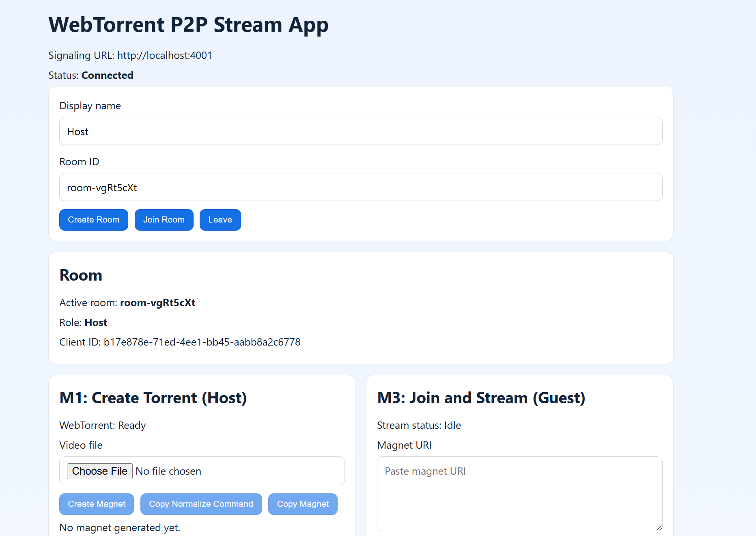Click the 'Magnet URI' label
The height and width of the screenshot is (536, 756).
[x=404, y=445]
